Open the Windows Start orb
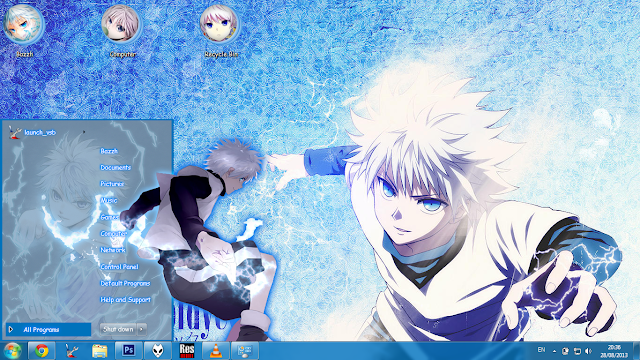This screenshot has width=640, height=360. tap(12, 351)
